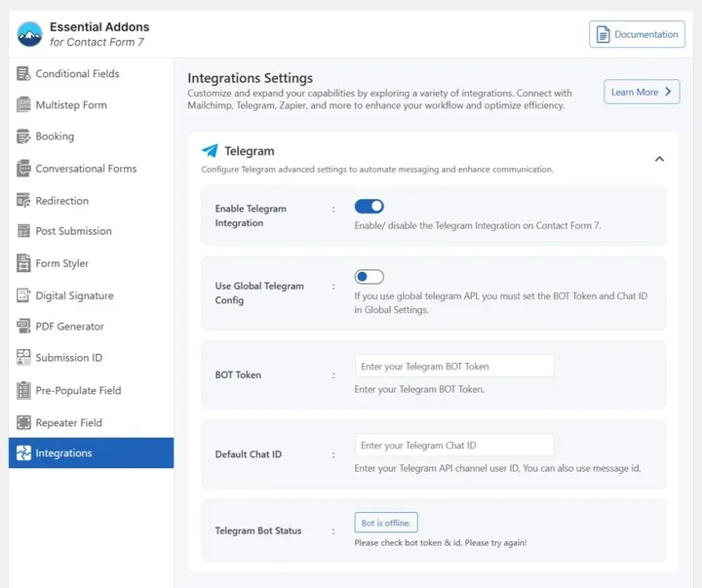The image size is (702, 588).
Task: Click the Digital Signature pen icon
Action: (23, 295)
